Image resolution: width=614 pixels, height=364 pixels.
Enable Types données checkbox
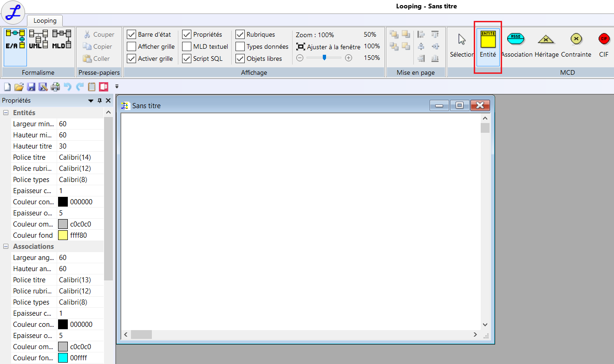pyautogui.click(x=240, y=46)
